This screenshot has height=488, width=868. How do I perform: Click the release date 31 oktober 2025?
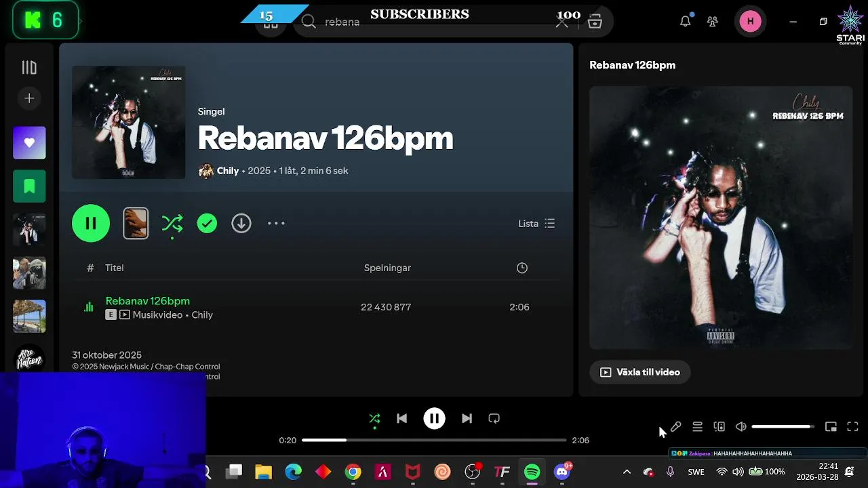107,355
